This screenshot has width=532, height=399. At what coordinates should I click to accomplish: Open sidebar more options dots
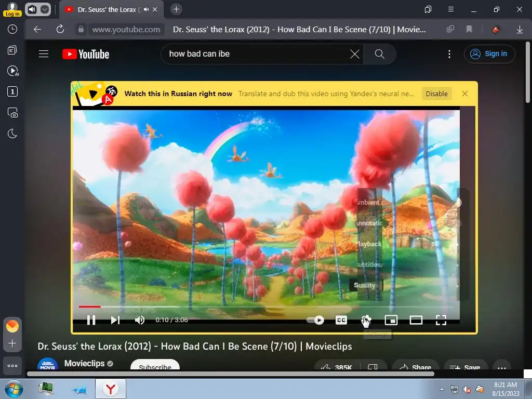point(12,366)
